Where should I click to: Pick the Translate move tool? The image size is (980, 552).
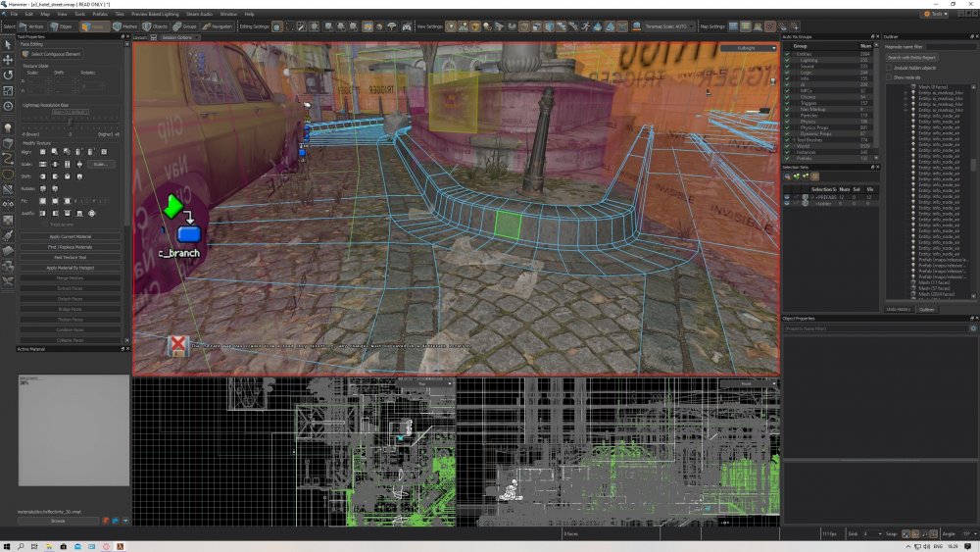8,60
